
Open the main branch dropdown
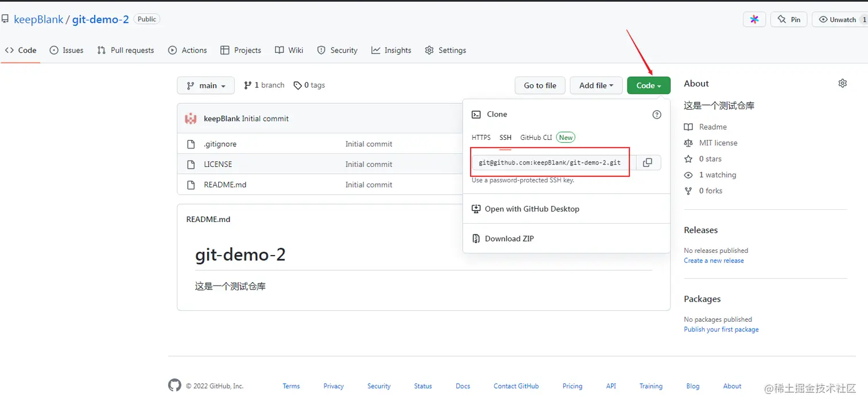point(206,85)
